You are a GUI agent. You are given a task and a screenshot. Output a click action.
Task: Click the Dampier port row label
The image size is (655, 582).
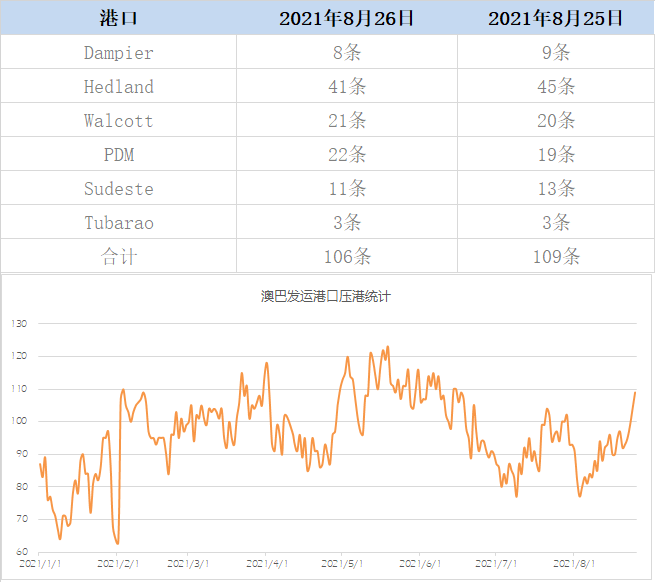(119, 53)
